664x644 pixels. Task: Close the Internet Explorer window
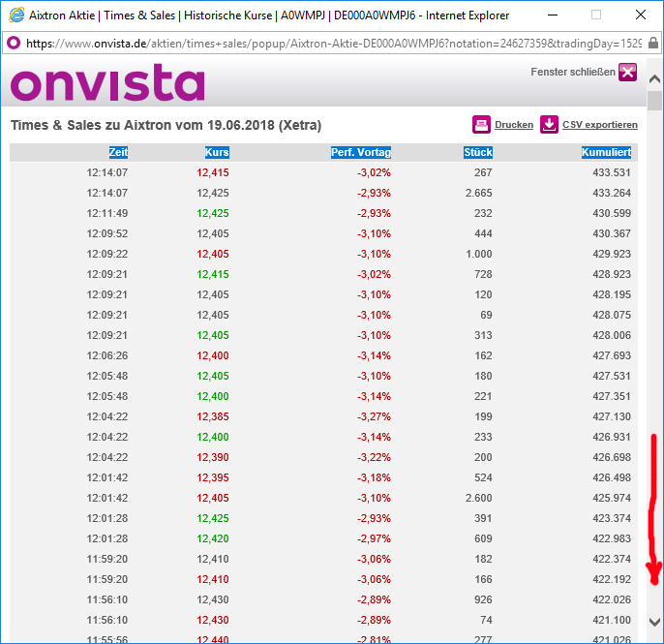tap(641, 15)
